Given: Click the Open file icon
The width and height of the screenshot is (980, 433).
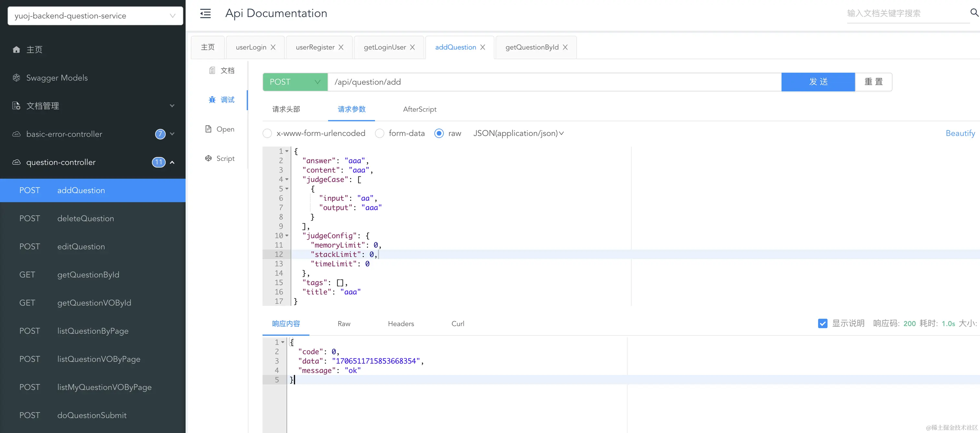Looking at the screenshot, I should tap(208, 129).
